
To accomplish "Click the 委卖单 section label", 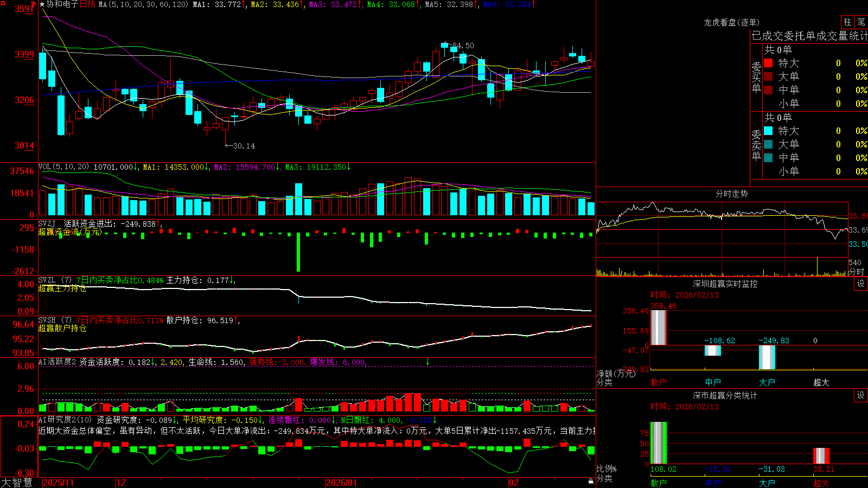I will pyautogui.click(x=756, y=145).
